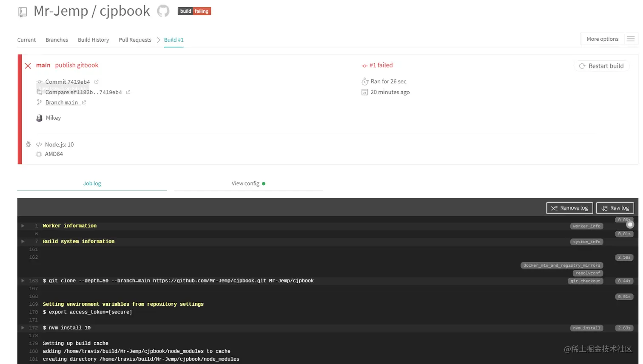Open the Mr-Jemp owner link
Screen dimensions: 643x364
tap(61, 11)
